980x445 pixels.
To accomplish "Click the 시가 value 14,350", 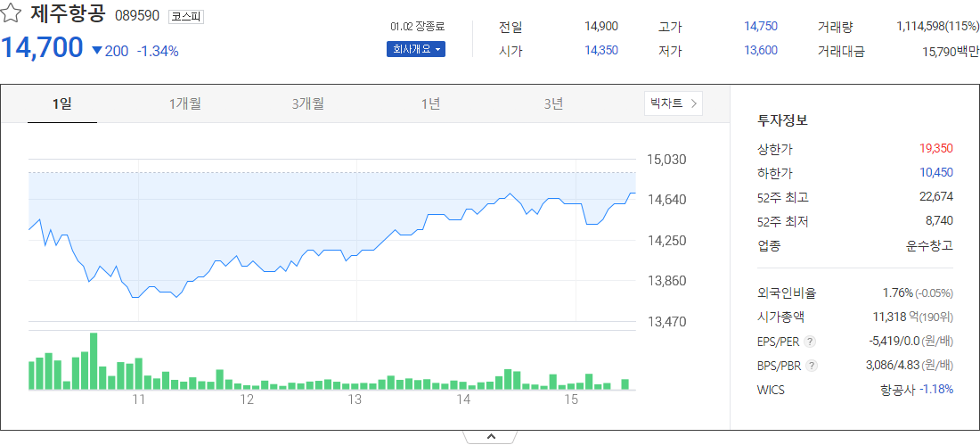I will coord(601,51).
